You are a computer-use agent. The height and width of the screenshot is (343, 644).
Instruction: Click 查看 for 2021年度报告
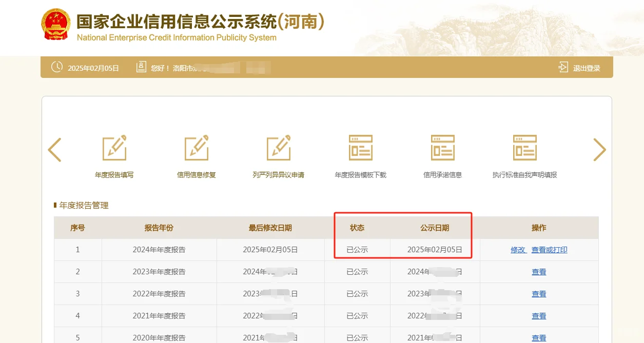539,316
